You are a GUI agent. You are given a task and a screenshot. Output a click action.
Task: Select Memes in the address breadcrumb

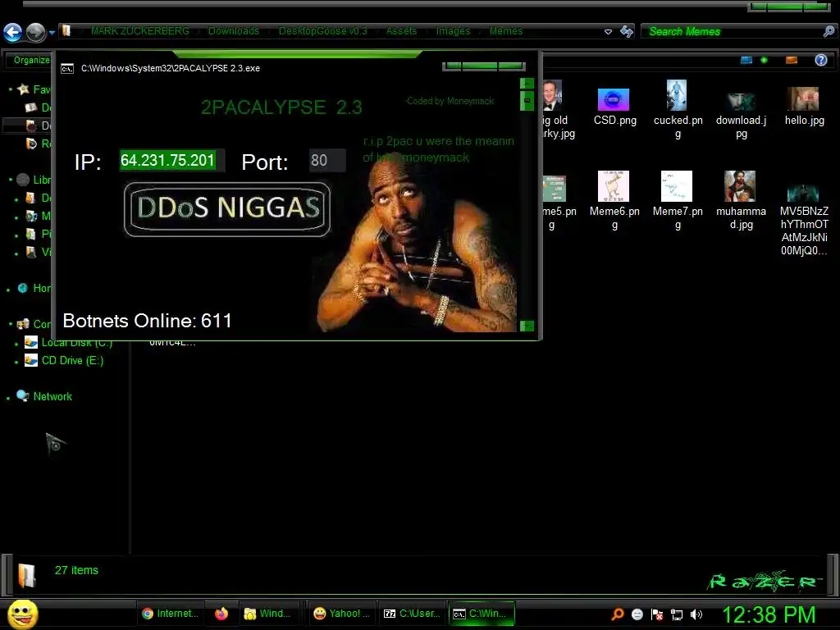(x=505, y=31)
